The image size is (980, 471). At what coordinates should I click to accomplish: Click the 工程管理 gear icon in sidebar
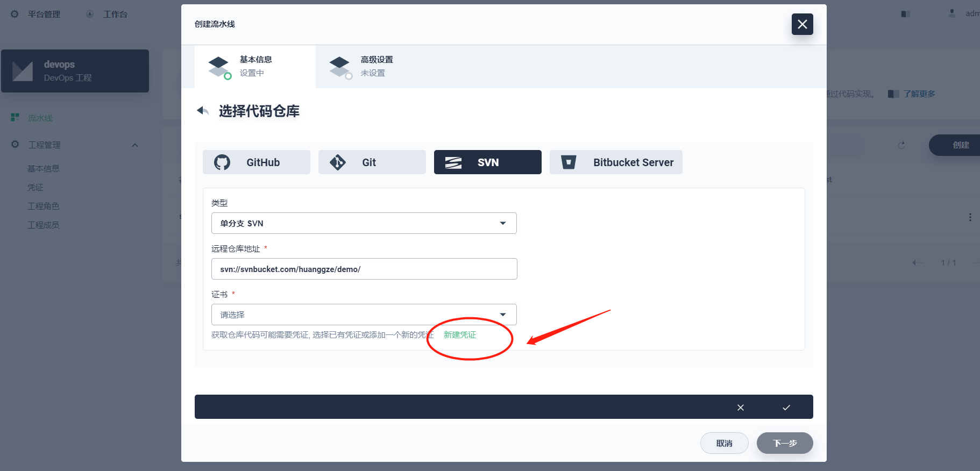pyautogui.click(x=15, y=145)
